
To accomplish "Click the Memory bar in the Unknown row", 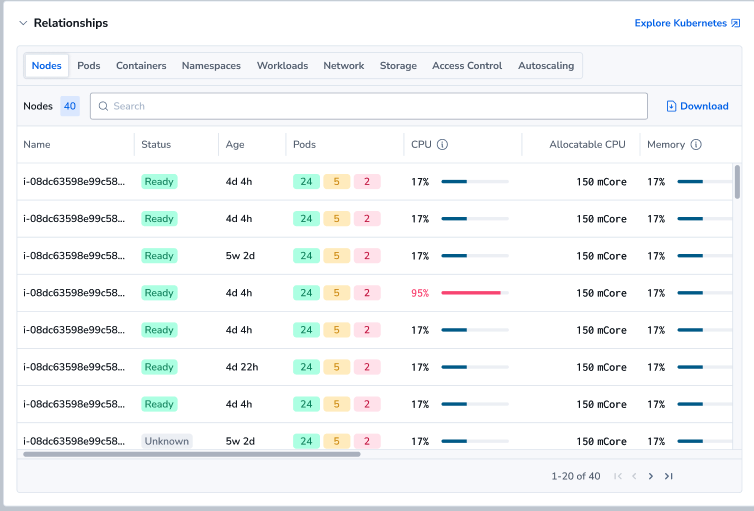I will coord(704,441).
